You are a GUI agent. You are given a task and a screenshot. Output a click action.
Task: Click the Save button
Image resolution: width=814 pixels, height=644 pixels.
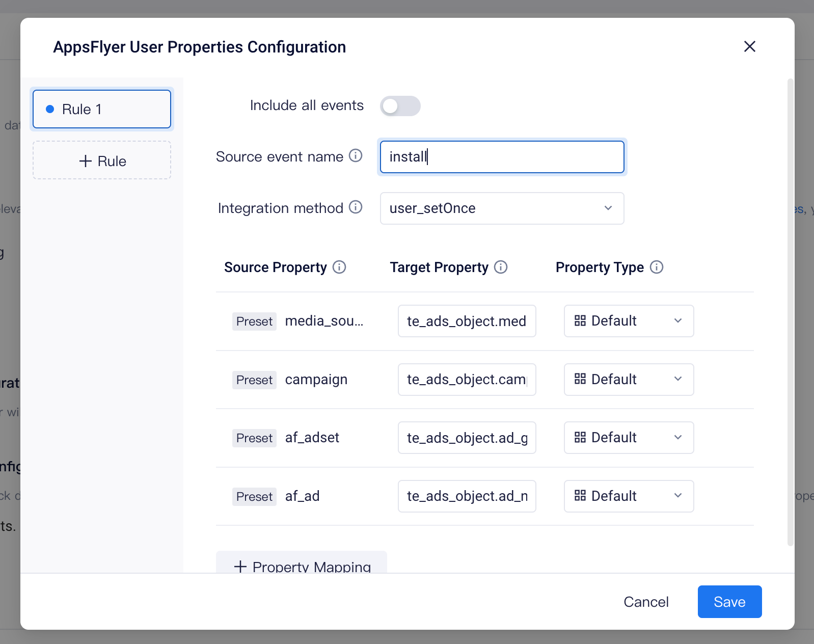[x=729, y=602]
